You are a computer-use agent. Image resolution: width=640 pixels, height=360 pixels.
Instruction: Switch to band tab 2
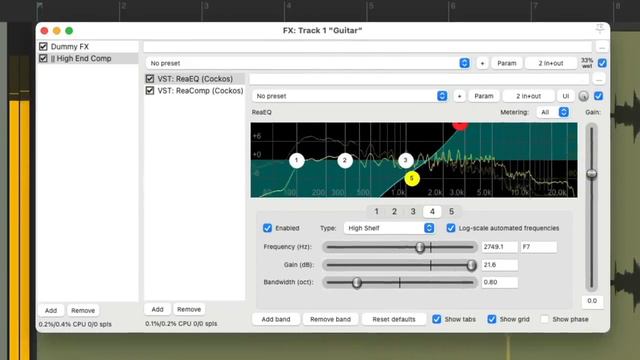coord(394,211)
